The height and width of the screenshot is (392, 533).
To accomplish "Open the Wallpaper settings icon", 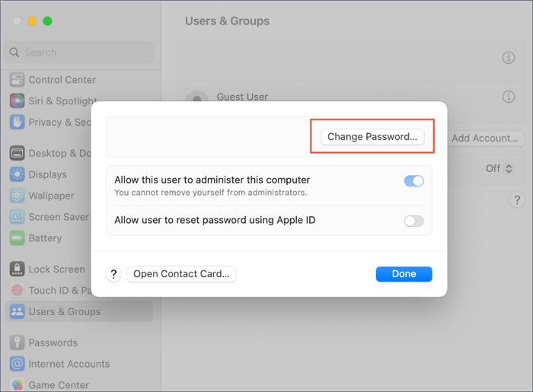I will tap(17, 196).
